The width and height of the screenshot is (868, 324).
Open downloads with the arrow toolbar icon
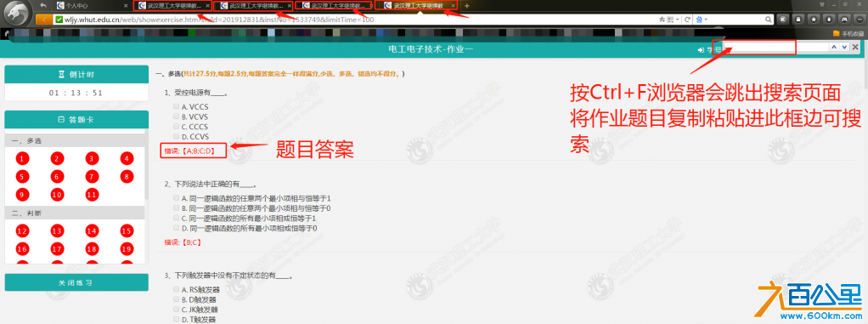828,20
